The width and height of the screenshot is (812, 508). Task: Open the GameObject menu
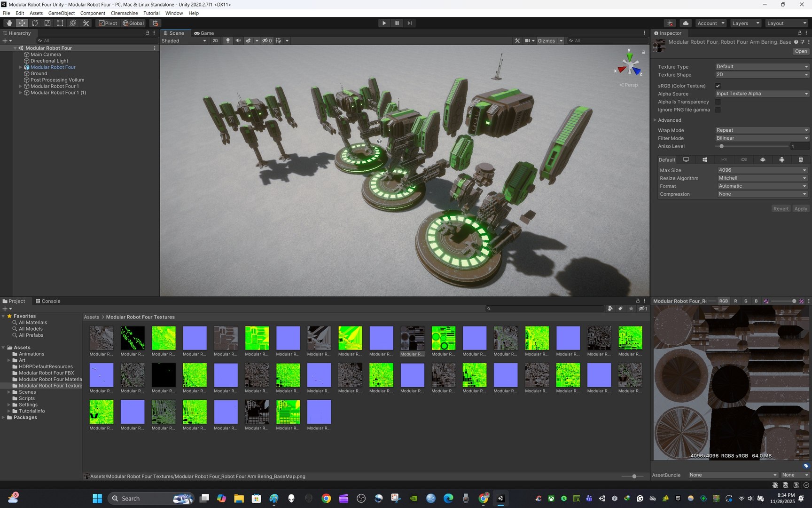[x=62, y=13]
